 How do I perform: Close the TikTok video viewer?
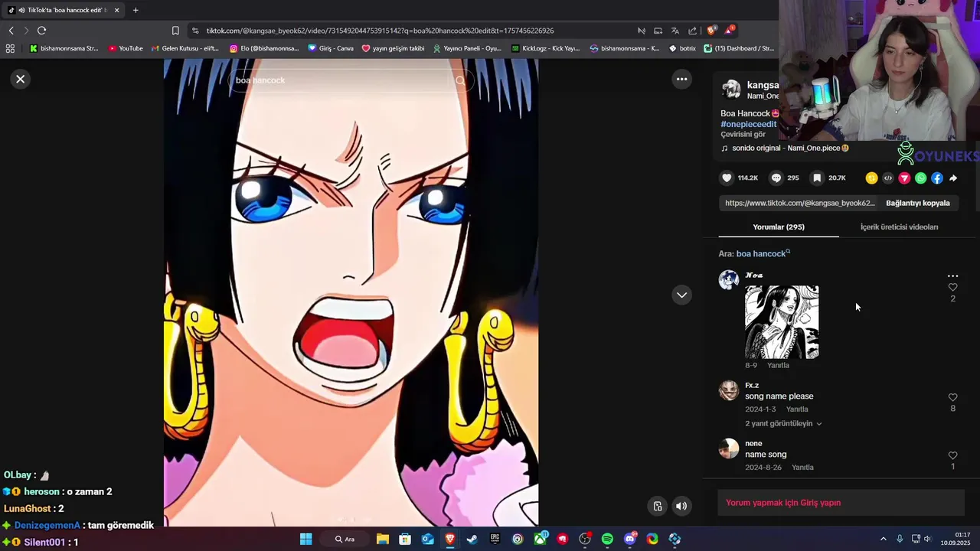point(21,79)
